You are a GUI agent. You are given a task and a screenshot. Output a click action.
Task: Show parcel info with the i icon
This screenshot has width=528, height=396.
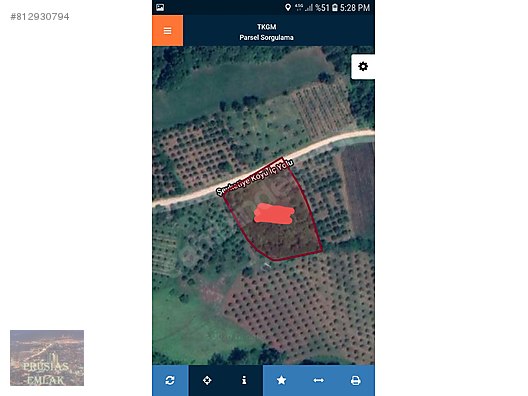pos(244,381)
